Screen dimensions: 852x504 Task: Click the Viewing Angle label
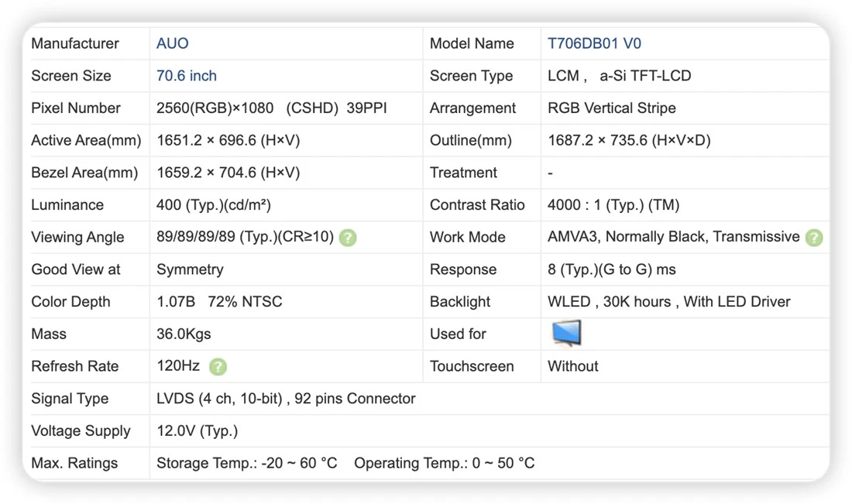coord(77,238)
